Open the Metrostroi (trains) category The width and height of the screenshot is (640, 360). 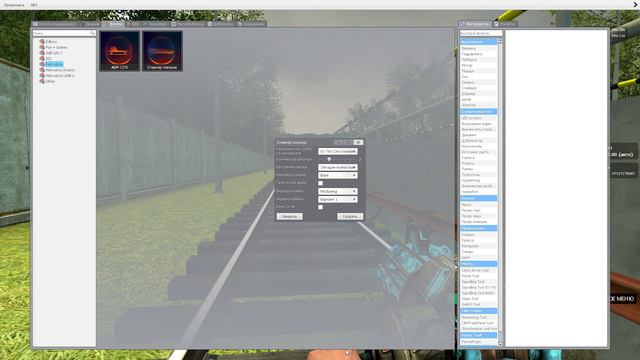[60, 70]
